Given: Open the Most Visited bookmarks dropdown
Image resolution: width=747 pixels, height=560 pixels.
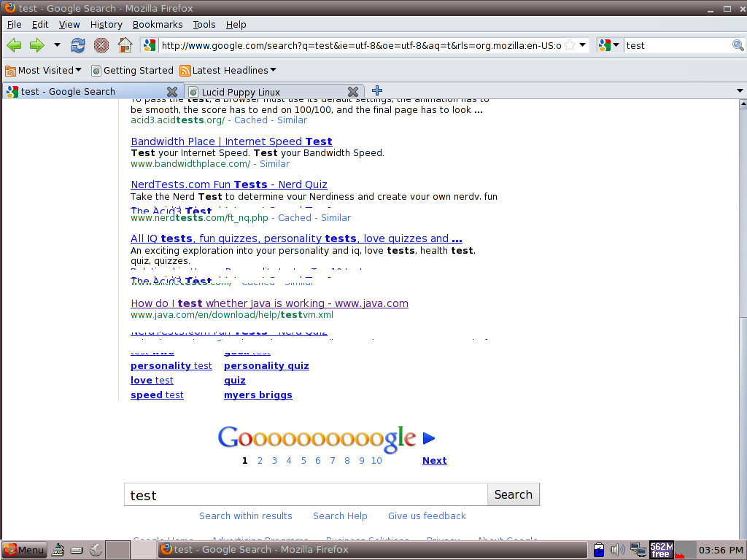Looking at the screenshot, I should tap(43, 71).
